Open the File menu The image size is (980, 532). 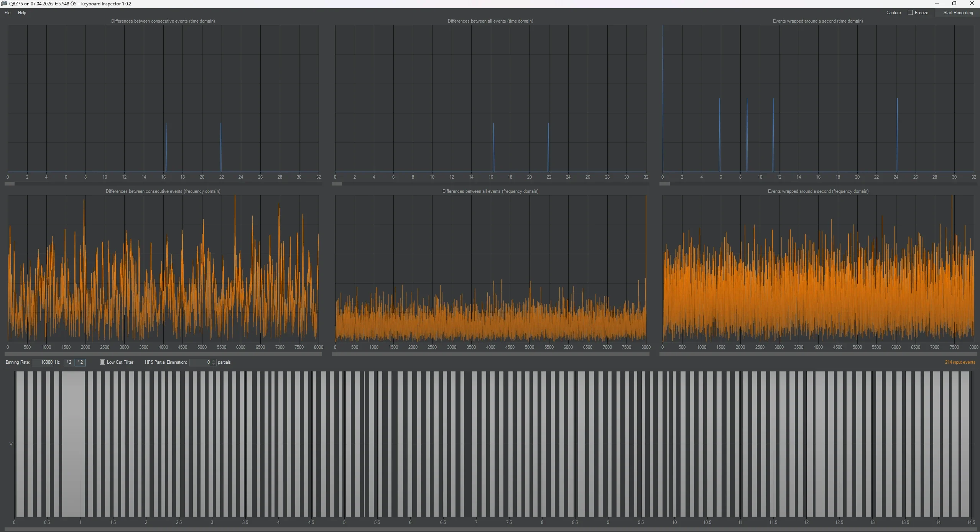8,13
